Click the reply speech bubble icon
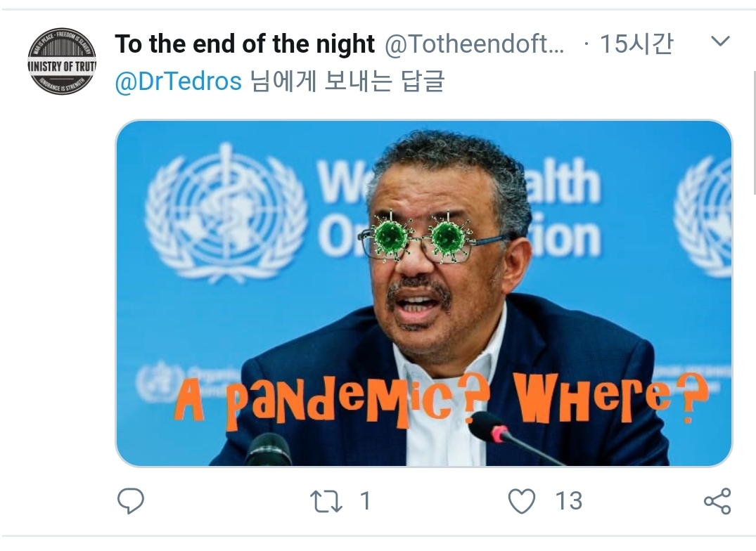The image size is (756, 551). 131,501
